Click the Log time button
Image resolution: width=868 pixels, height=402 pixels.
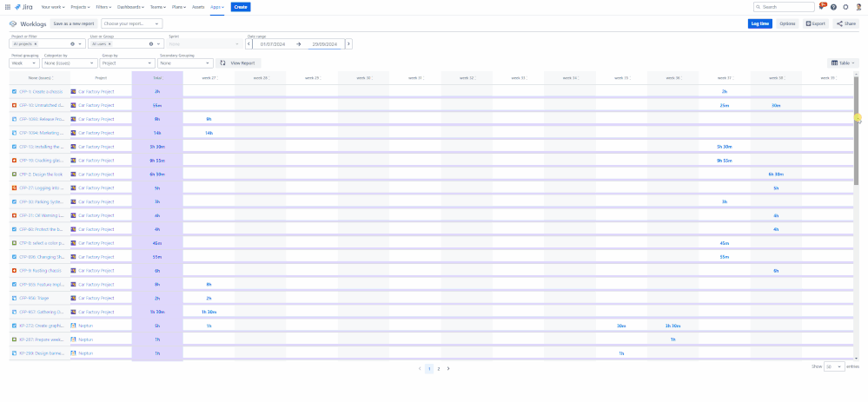(759, 23)
